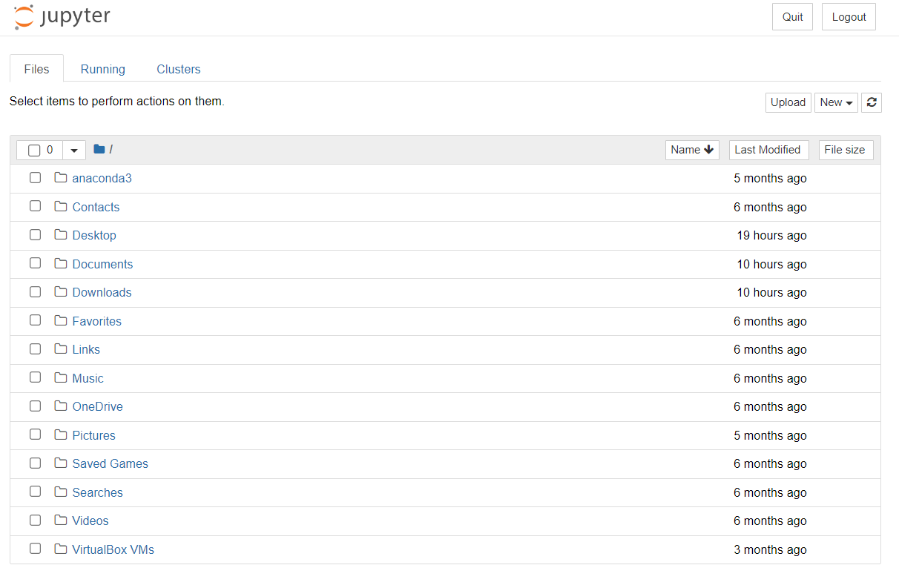This screenshot has height=588, width=899.
Task: Open the Searches folder link
Action: click(97, 492)
